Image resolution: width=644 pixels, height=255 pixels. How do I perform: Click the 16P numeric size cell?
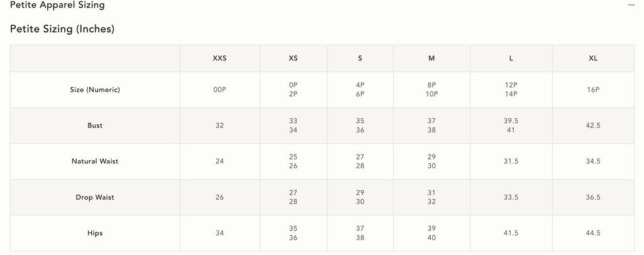(593, 90)
